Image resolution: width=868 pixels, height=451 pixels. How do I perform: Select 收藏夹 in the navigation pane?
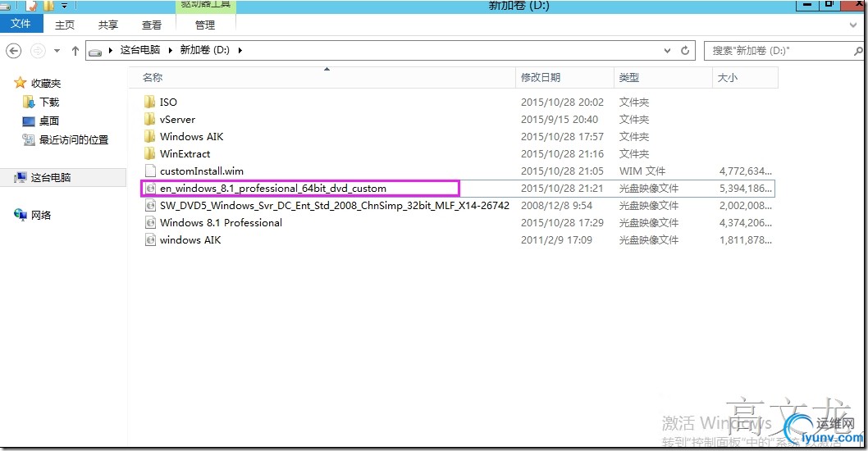(x=46, y=84)
